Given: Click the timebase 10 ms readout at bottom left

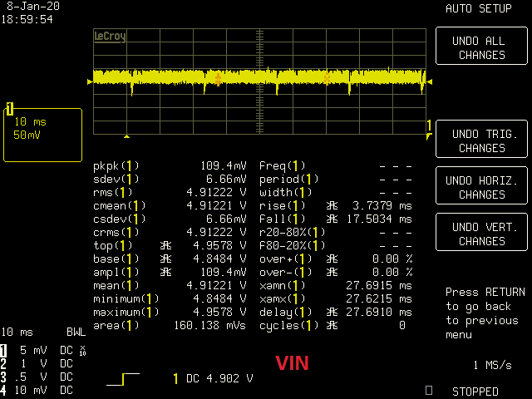Looking at the screenshot, I should [x=17, y=332].
